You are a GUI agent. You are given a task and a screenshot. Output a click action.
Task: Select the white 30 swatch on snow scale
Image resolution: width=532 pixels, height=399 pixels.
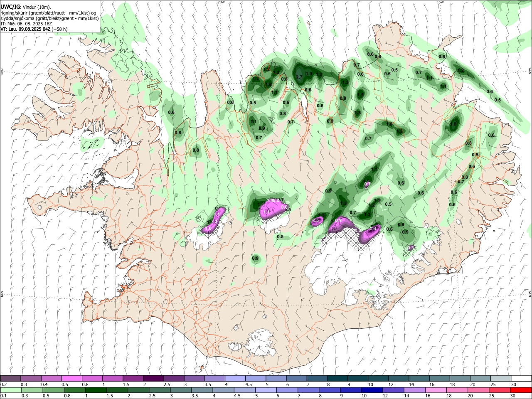tap(520, 378)
